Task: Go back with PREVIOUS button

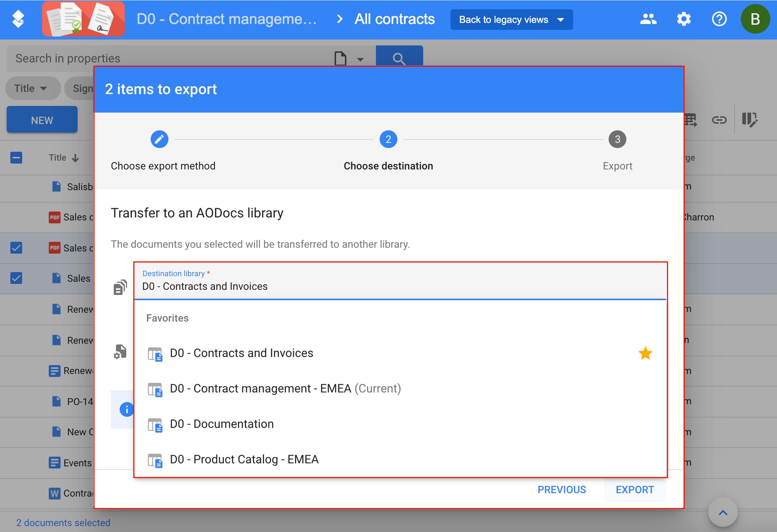Action: pyautogui.click(x=562, y=490)
